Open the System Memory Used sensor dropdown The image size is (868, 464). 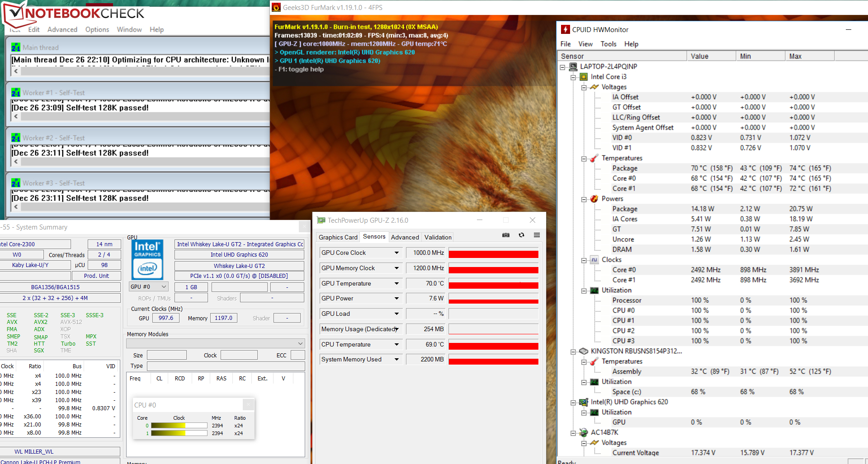(396, 359)
